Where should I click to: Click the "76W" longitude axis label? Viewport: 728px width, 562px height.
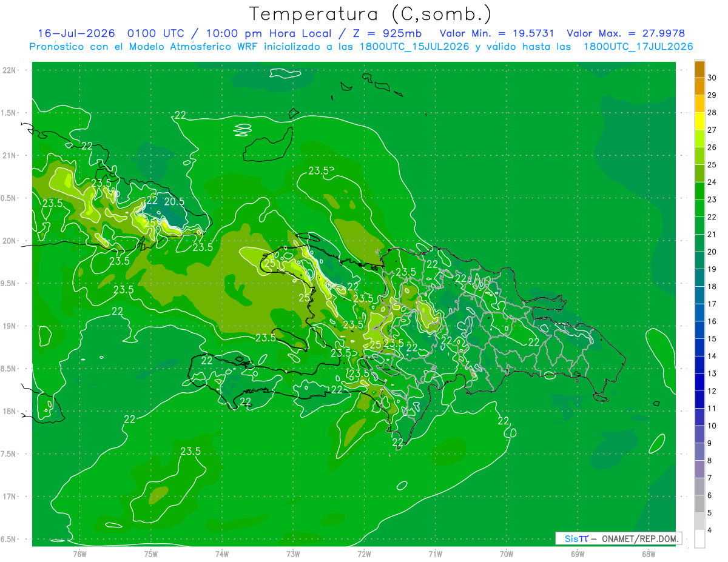click(79, 554)
